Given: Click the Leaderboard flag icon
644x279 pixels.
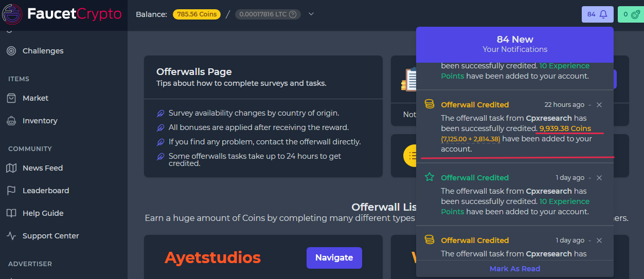Looking at the screenshot, I should point(11,191).
